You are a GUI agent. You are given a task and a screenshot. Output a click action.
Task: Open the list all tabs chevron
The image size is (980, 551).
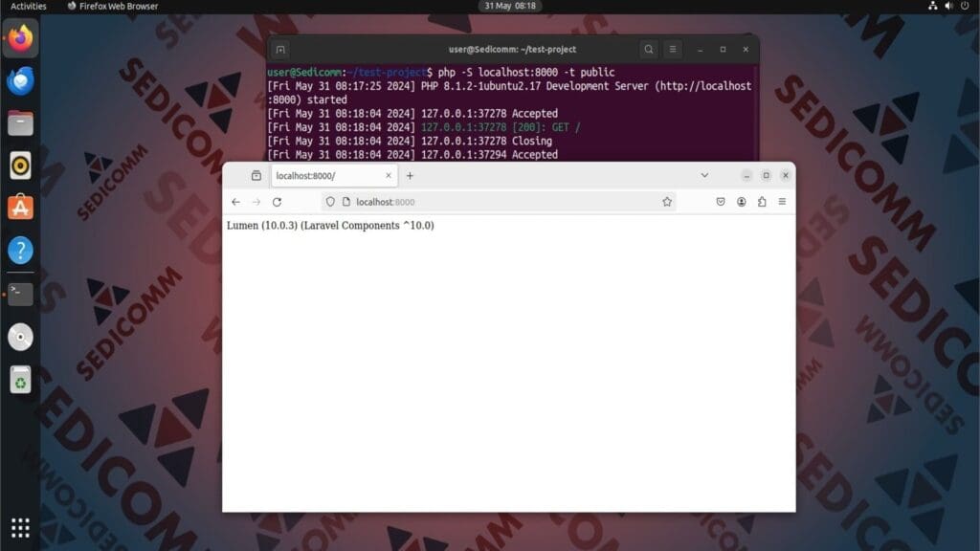point(705,175)
